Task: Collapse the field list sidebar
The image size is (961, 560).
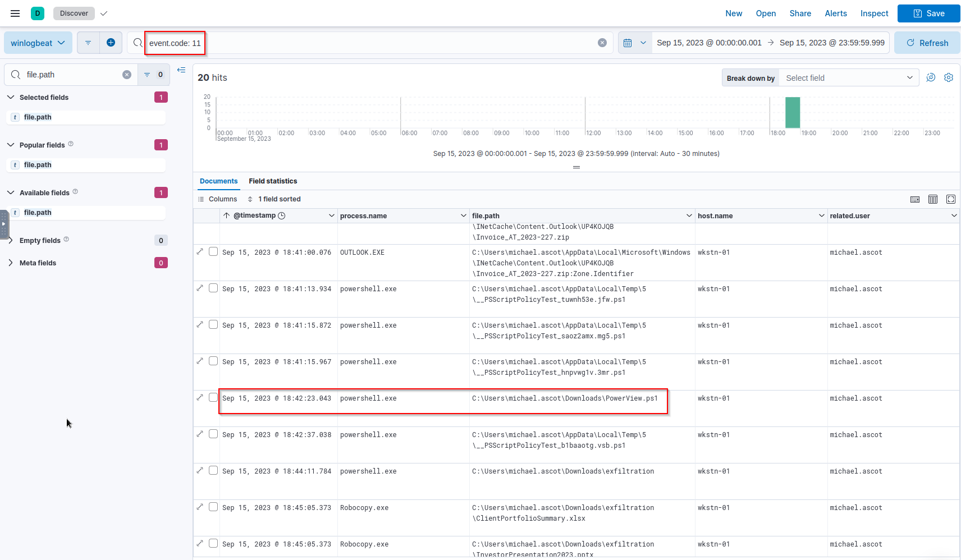Action: tap(181, 70)
